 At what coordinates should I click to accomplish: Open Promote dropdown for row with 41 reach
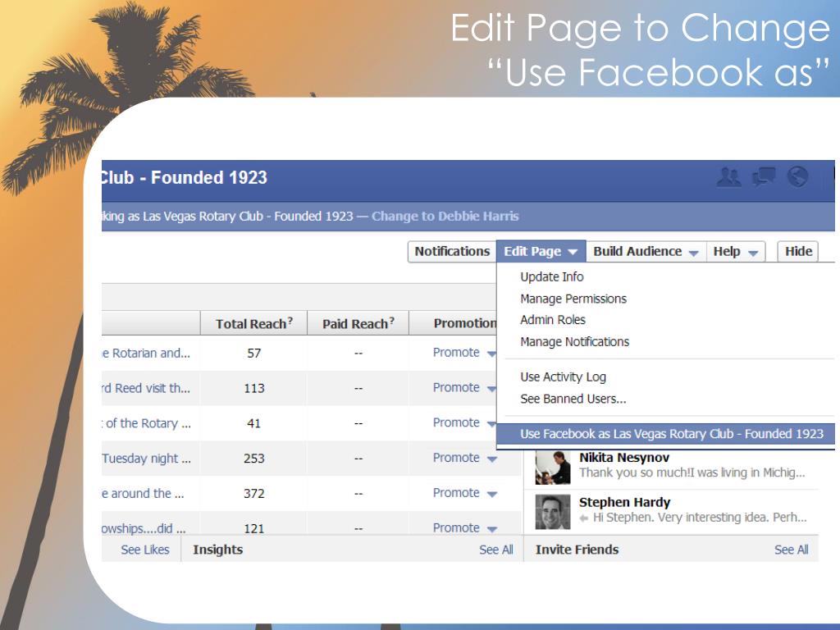point(464,422)
